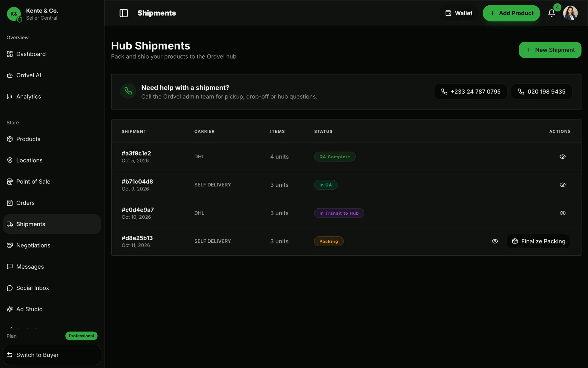Click the Kente & Co. store logo
The image size is (588, 368).
(x=14, y=14)
